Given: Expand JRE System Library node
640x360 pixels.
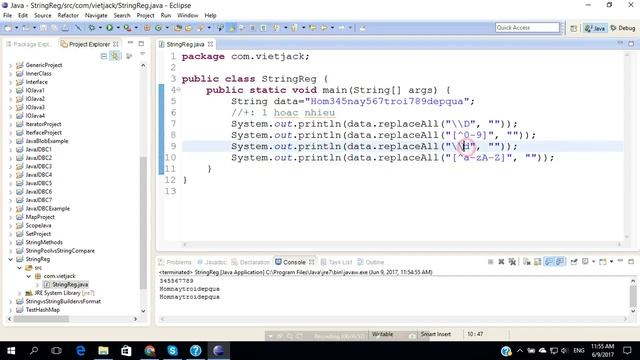Looking at the screenshot, I should (x=19, y=293).
